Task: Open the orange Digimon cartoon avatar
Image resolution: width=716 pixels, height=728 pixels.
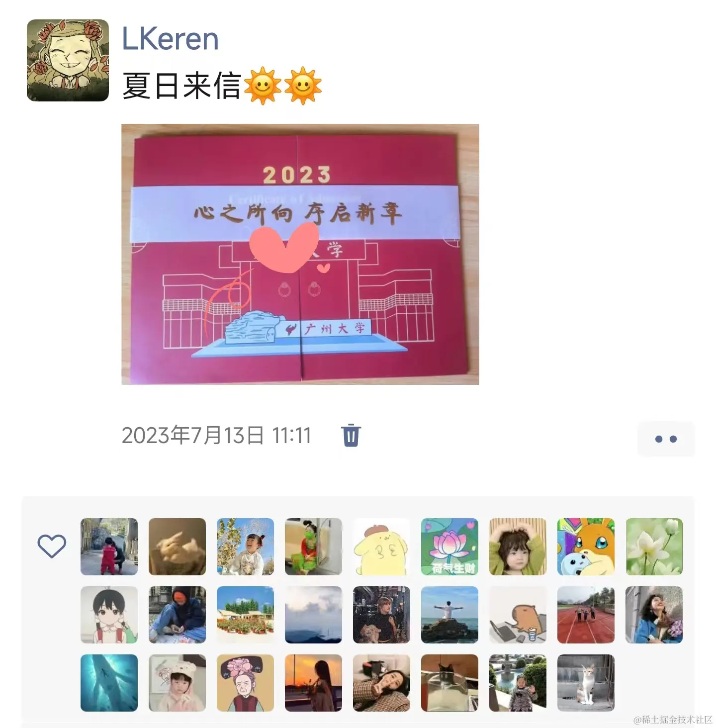Action: (x=586, y=546)
